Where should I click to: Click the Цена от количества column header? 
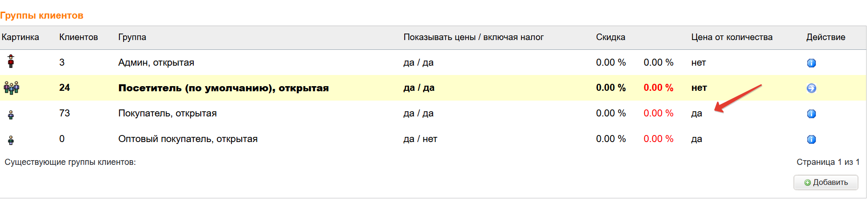point(731,37)
